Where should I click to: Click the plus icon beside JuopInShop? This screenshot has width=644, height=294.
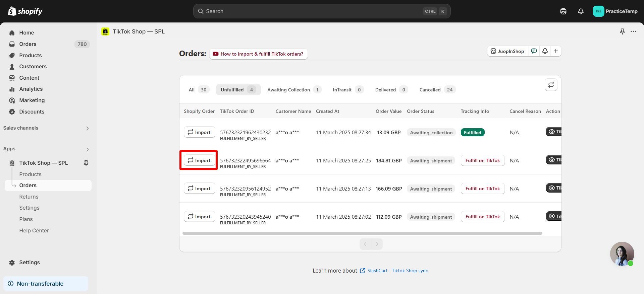[556, 51]
